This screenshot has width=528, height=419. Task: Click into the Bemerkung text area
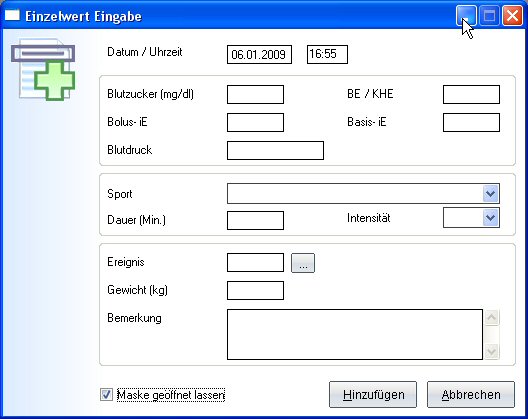coord(355,334)
